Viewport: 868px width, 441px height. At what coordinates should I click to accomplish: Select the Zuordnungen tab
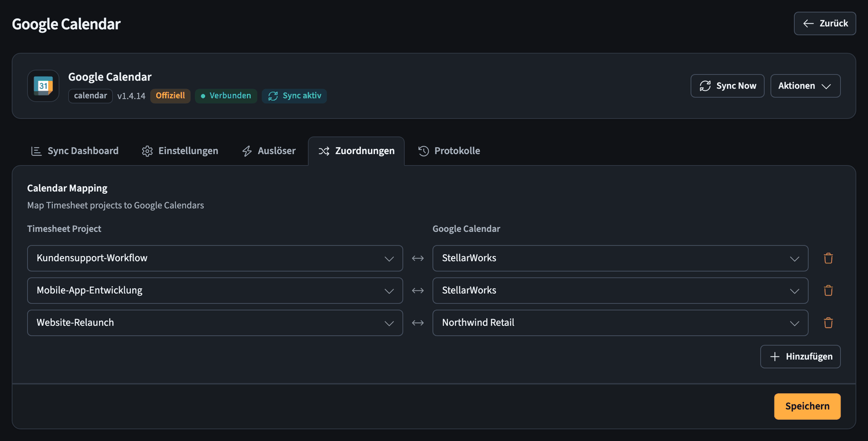[356, 151]
